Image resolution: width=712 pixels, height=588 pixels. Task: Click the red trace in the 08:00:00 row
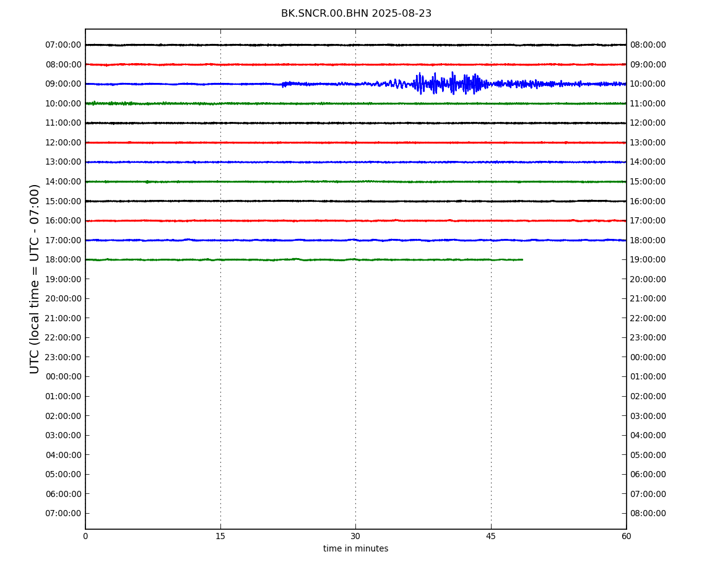(x=355, y=64)
